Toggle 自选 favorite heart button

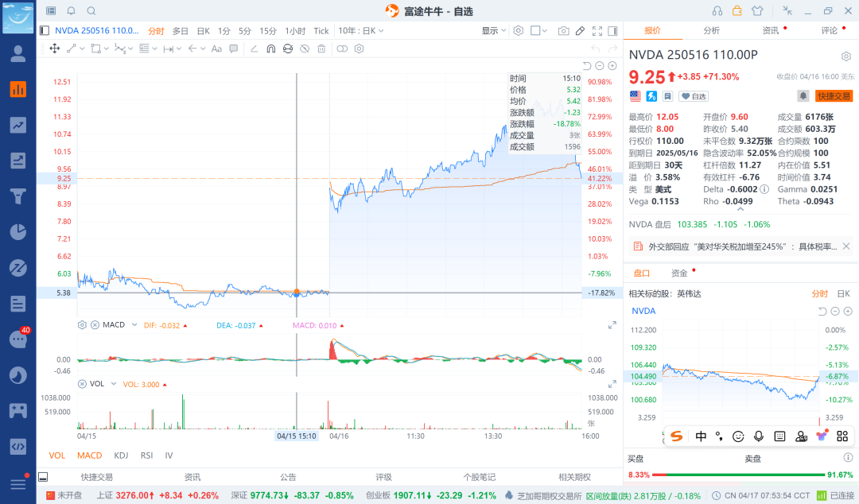tap(694, 96)
